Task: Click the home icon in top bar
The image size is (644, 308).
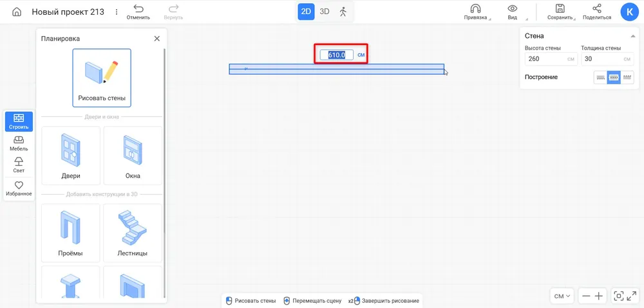Action: [x=17, y=12]
